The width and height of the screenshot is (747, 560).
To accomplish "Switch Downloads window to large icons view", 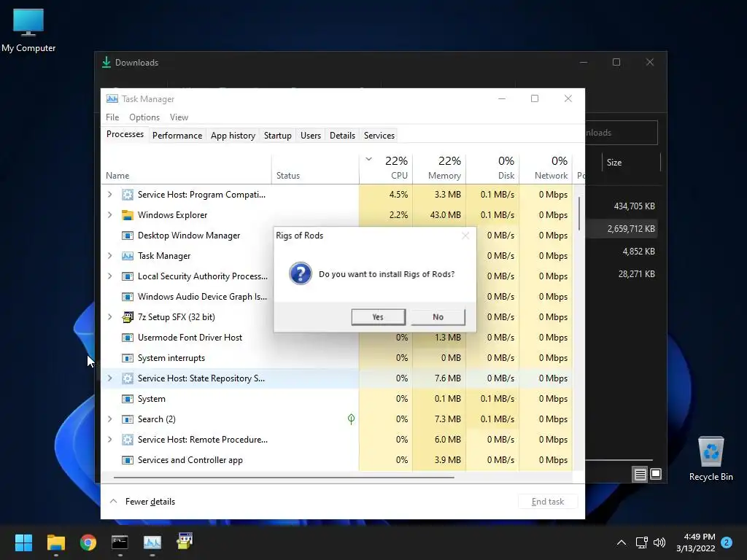I will click(x=656, y=474).
